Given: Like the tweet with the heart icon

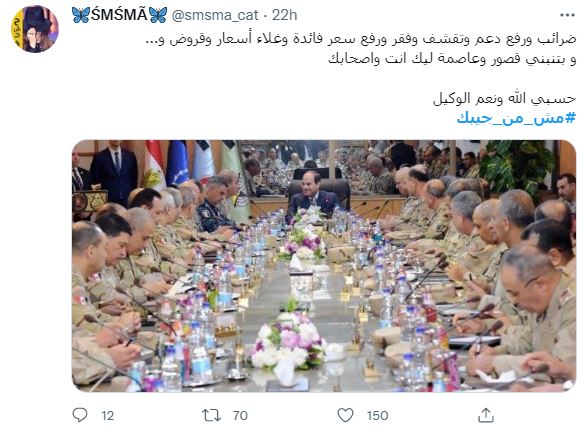Looking at the screenshot, I should [345, 415].
